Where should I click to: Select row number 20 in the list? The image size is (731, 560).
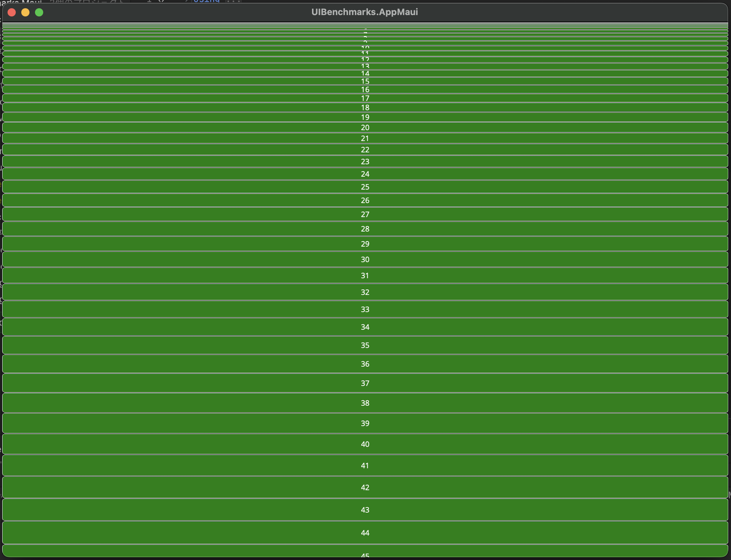(x=365, y=127)
